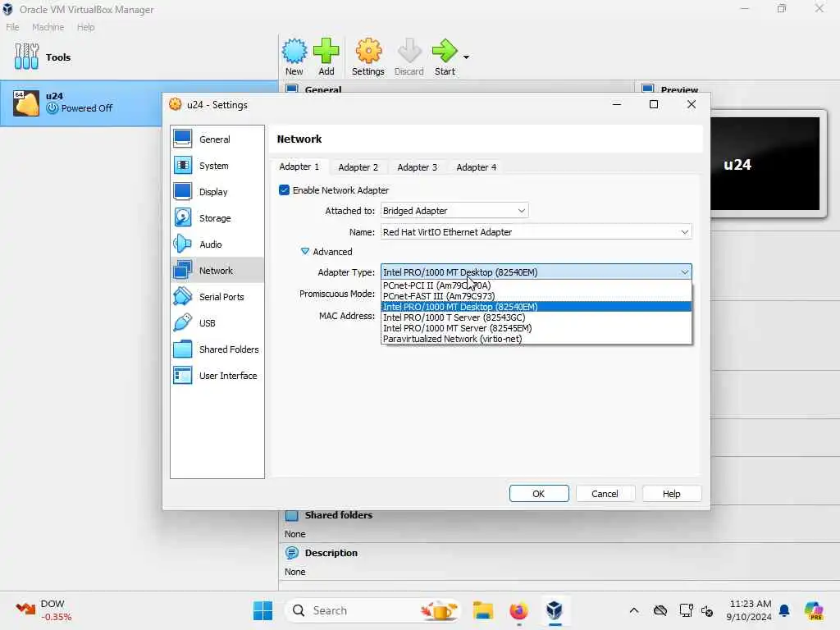Show hidden system tray icons

click(634, 610)
